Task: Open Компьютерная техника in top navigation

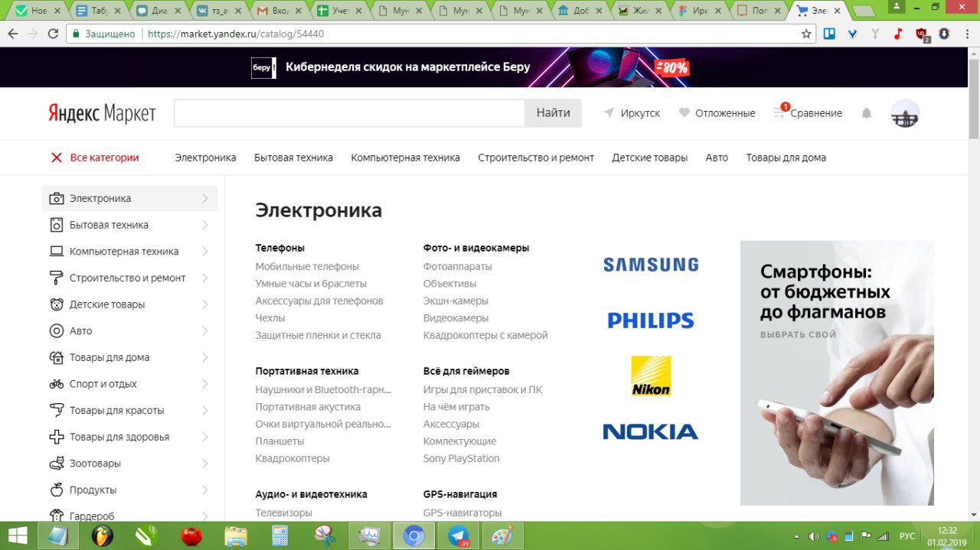Action: coord(405,158)
